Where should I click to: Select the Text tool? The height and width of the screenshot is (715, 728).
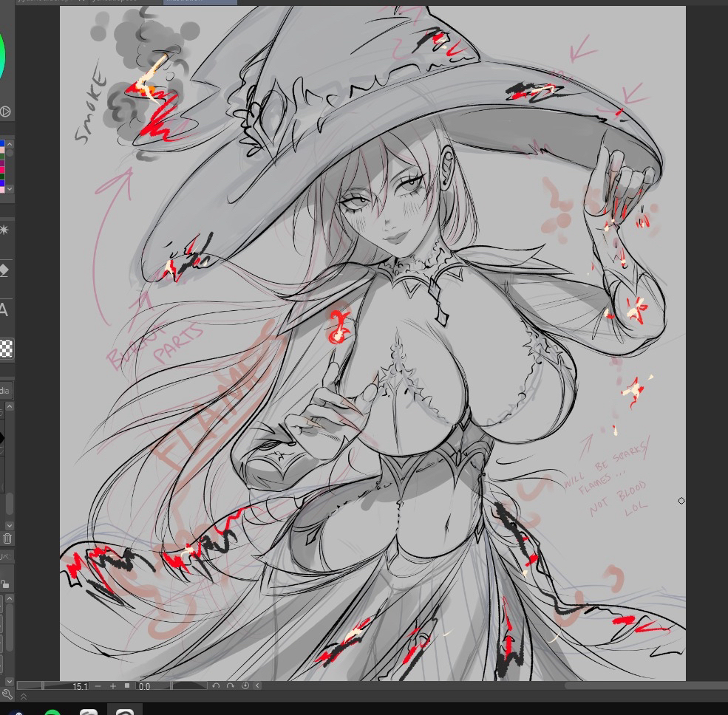point(4,310)
